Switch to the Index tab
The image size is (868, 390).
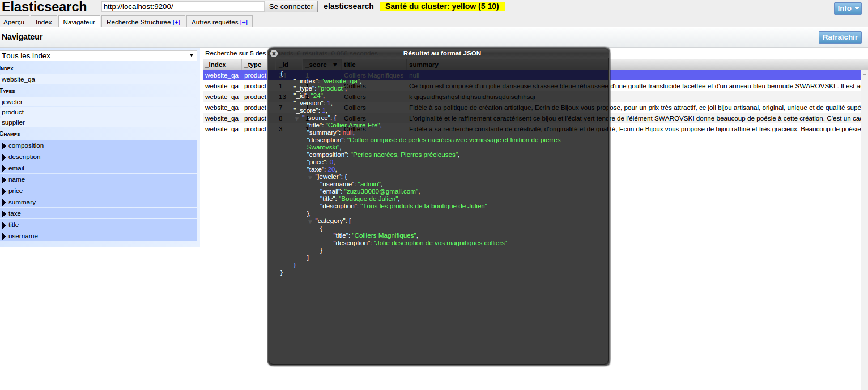[x=44, y=22]
